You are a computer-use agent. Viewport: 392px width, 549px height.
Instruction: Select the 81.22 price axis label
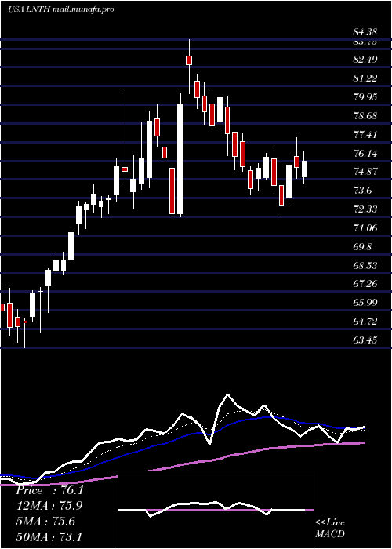[x=365, y=78]
